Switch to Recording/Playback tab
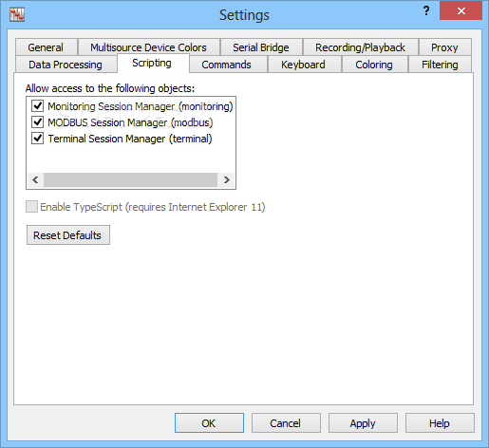The width and height of the screenshot is (489, 448). tap(360, 47)
